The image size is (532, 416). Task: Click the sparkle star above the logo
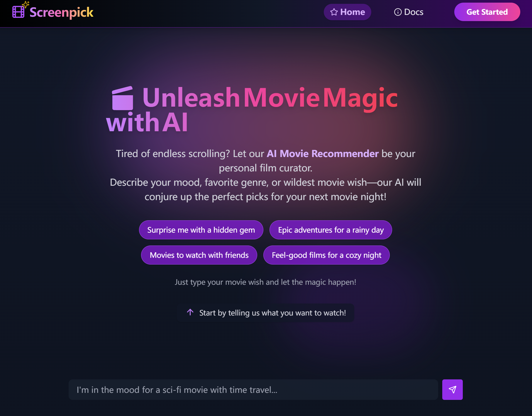pyautogui.click(x=26, y=4)
